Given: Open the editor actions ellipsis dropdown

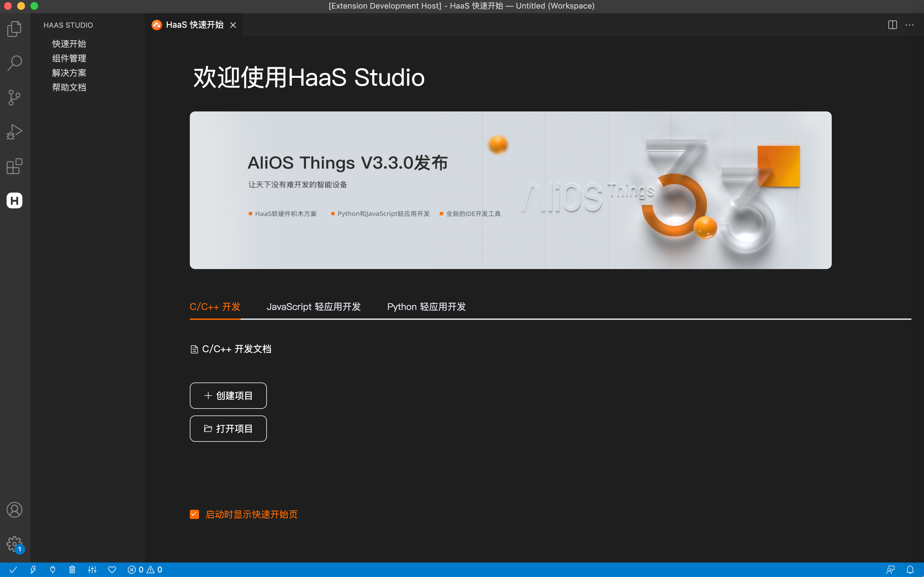Looking at the screenshot, I should point(910,25).
